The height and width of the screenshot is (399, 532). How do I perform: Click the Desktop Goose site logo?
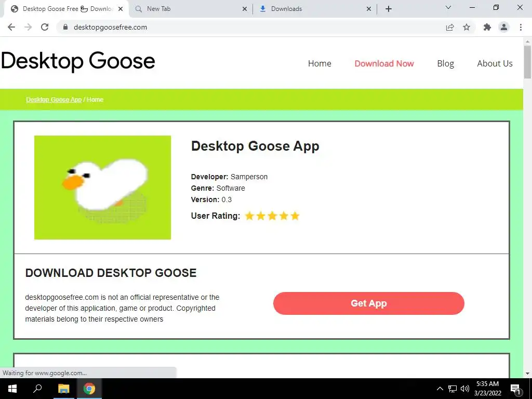[78, 61]
